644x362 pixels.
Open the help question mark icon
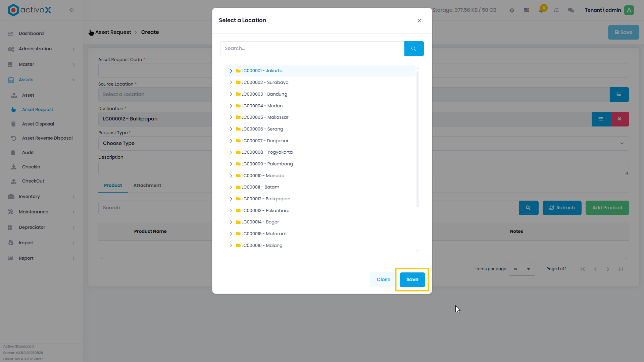click(511, 10)
